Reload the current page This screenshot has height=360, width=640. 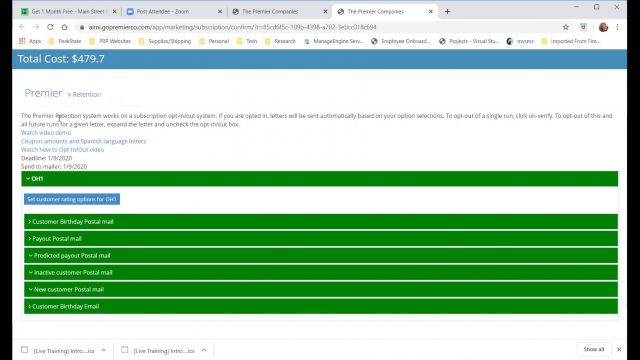click(50, 27)
